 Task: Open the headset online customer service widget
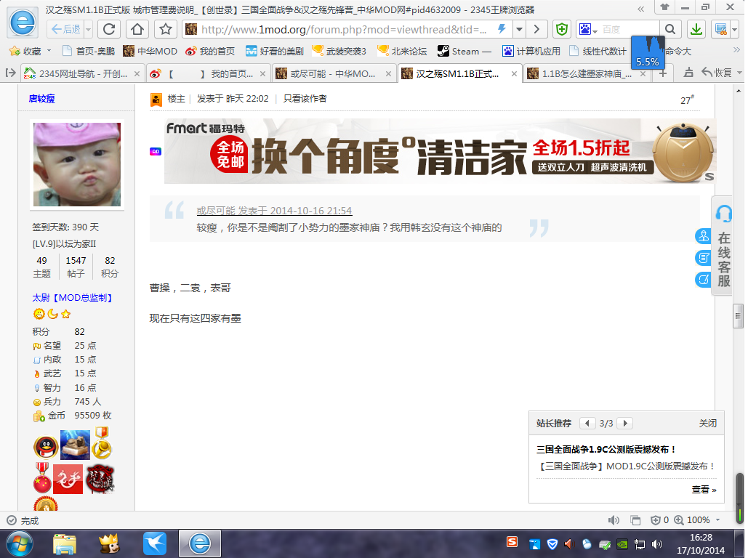point(723,214)
